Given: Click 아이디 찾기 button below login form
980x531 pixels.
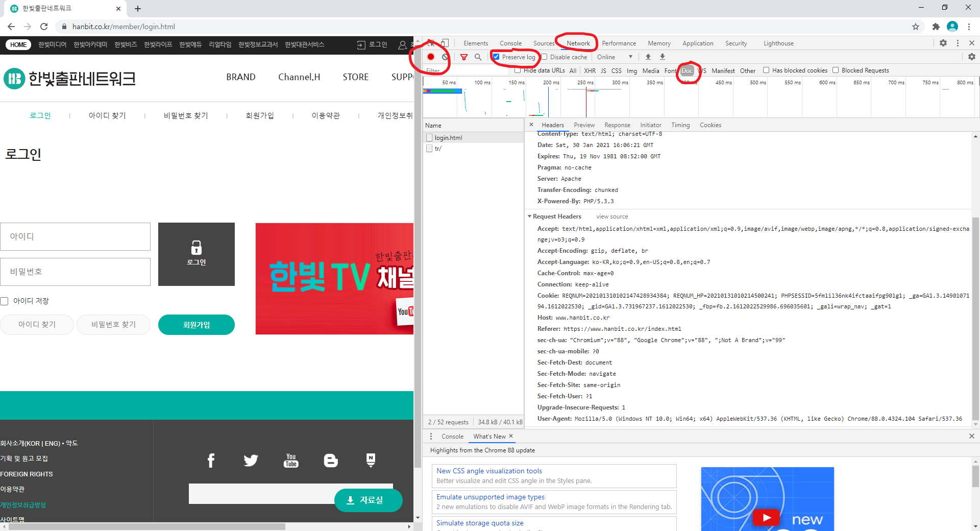Looking at the screenshot, I should (37, 324).
